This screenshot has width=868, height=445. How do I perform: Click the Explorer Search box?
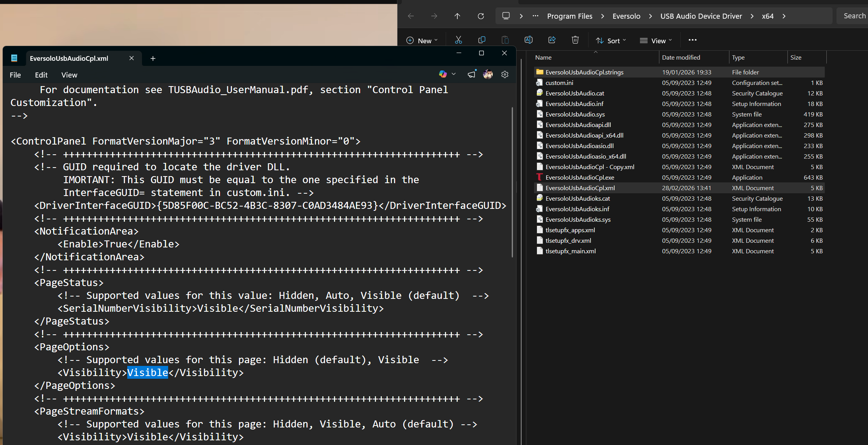852,16
